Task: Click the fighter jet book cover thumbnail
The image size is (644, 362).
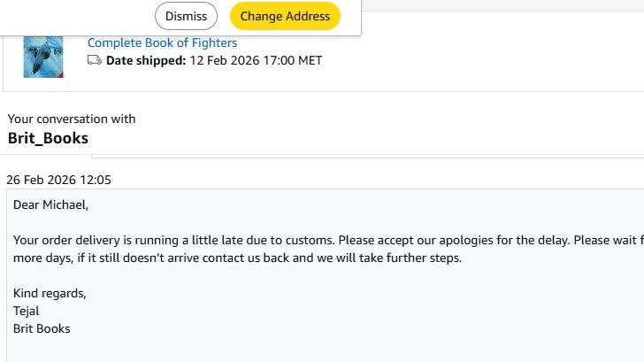Action: 43,57
